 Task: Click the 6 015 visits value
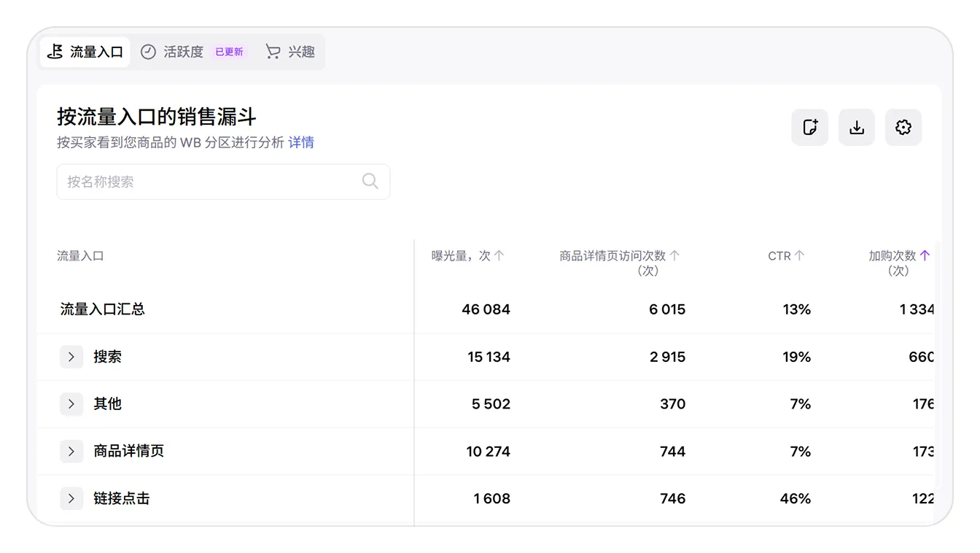click(x=667, y=309)
